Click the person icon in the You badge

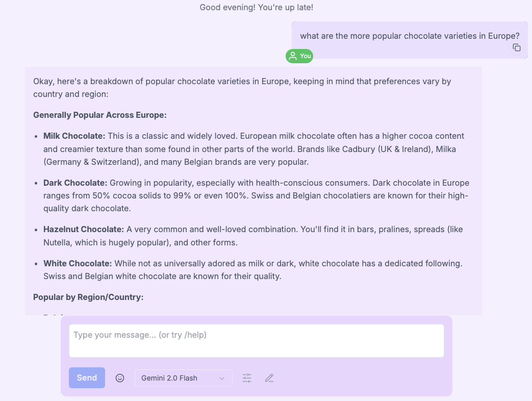[x=293, y=56]
